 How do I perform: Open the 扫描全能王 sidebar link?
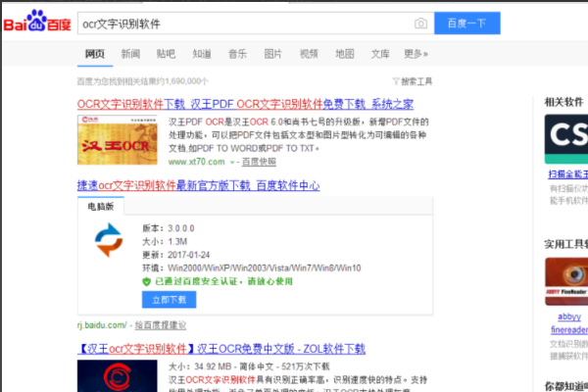tap(567, 174)
